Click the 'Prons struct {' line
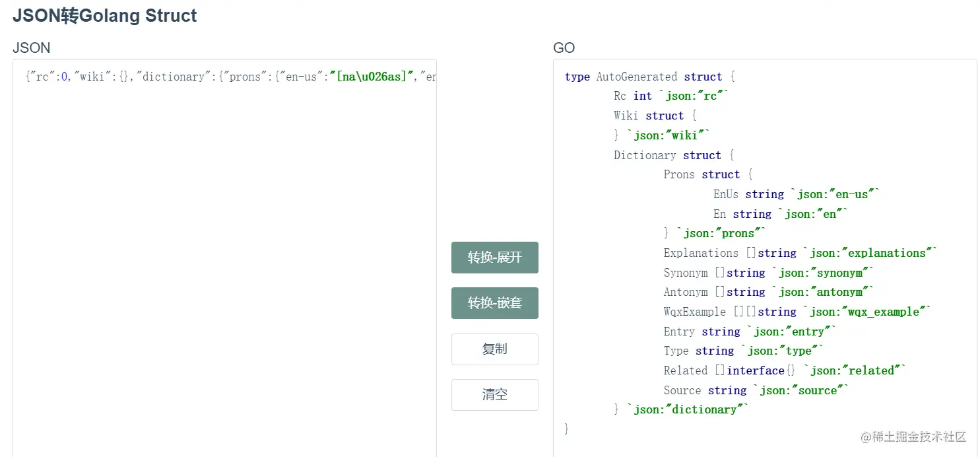 click(708, 174)
